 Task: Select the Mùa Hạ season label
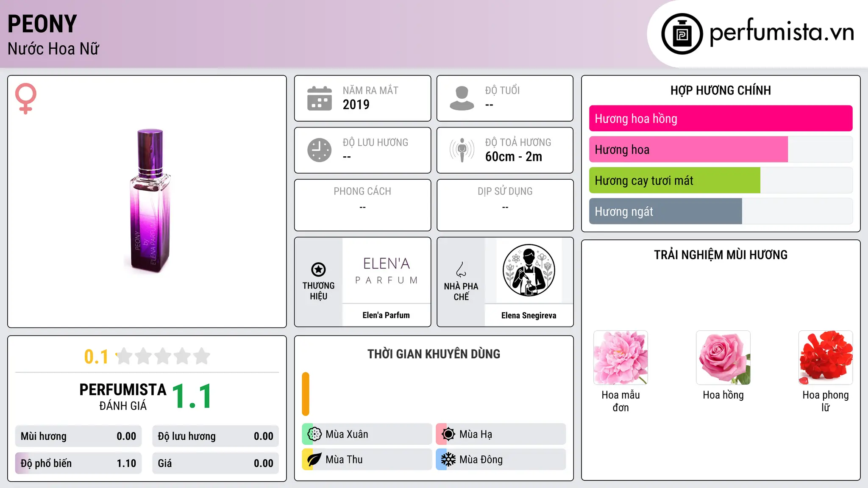point(476,434)
